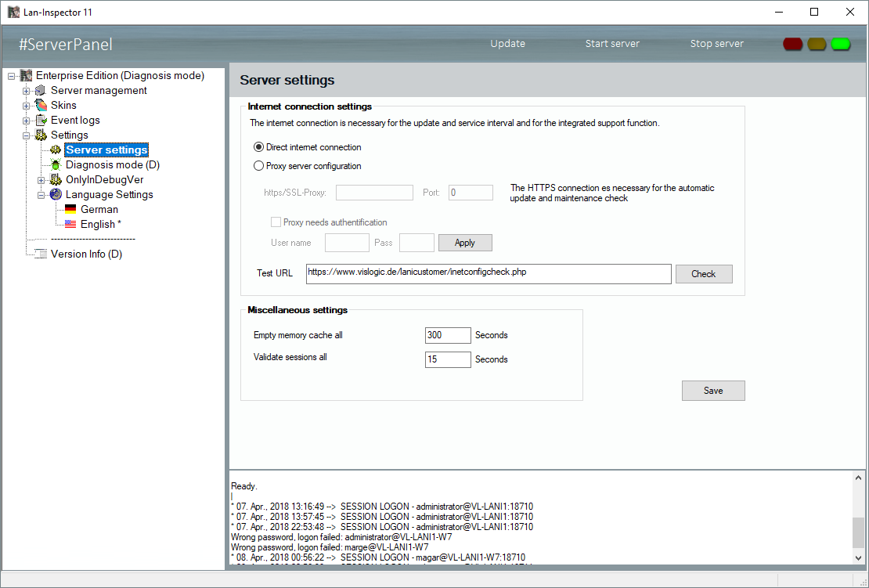The image size is (869, 588).
Task: Click Stop server in top bar
Action: tap(716, 44)
